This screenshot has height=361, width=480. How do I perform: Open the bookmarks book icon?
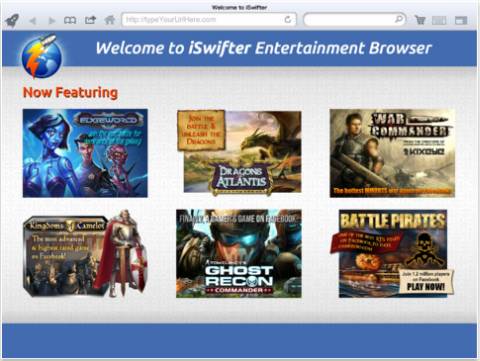[x=70, y=21]
